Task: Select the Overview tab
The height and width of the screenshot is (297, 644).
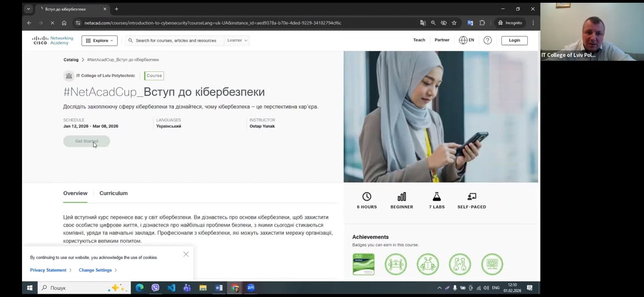Action: pyautogui.click(x=75, y=193)
